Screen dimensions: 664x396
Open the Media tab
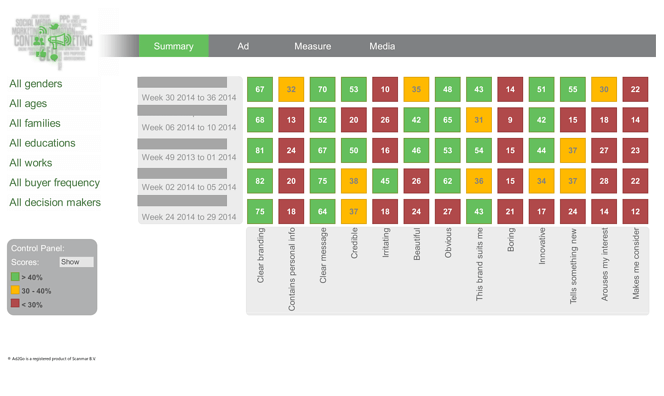pyautogui.click(x=382, y=46)
